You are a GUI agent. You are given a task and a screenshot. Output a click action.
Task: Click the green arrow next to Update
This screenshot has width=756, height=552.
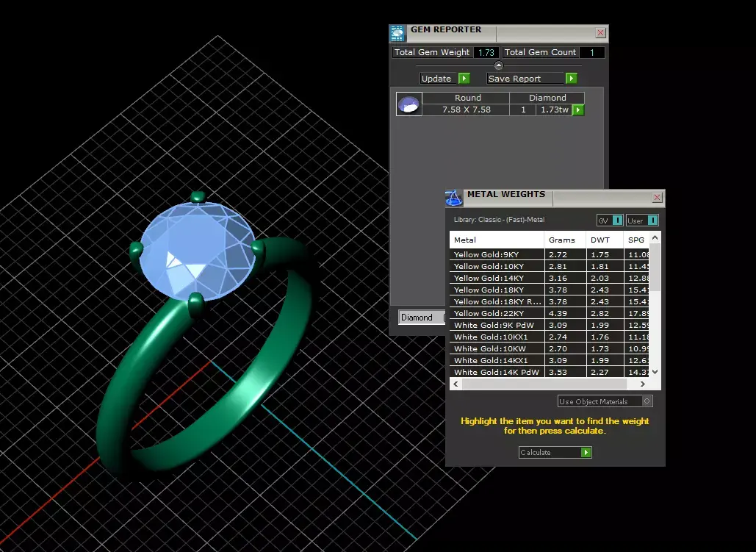(464, 78)
